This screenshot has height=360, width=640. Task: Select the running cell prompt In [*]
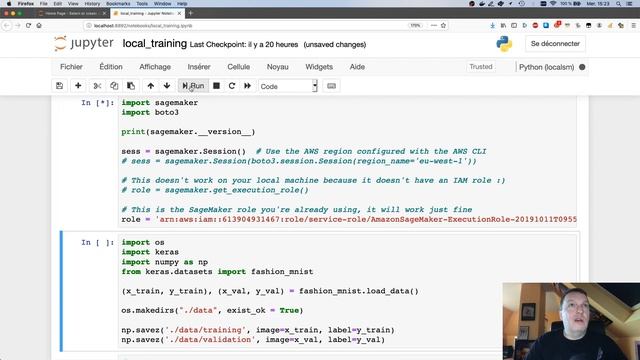[98, 103]
